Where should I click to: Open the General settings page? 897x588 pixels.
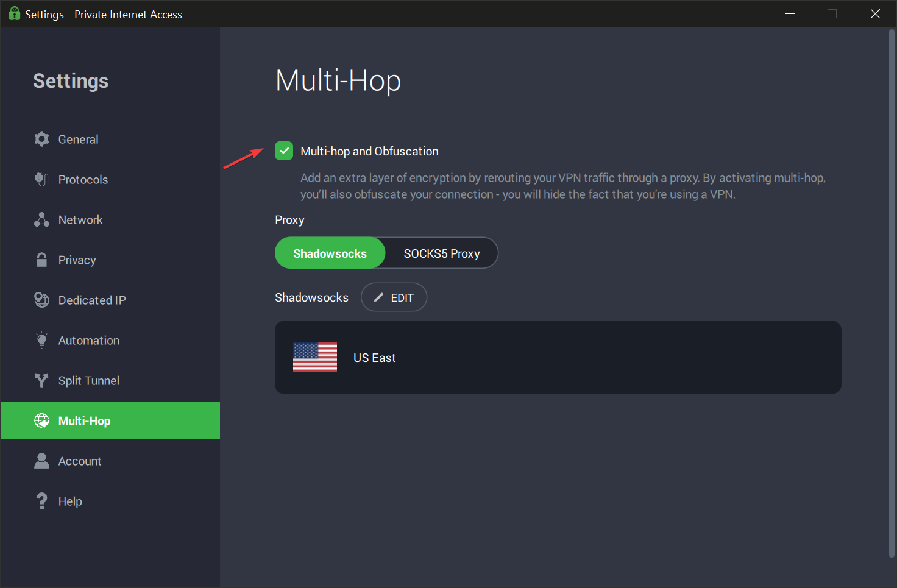pos(110,139)
